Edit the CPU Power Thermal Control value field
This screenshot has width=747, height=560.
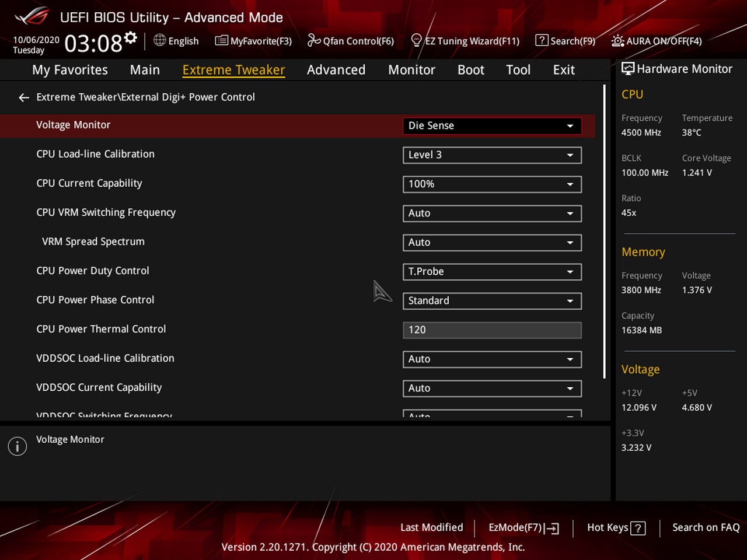pos(491,330)
